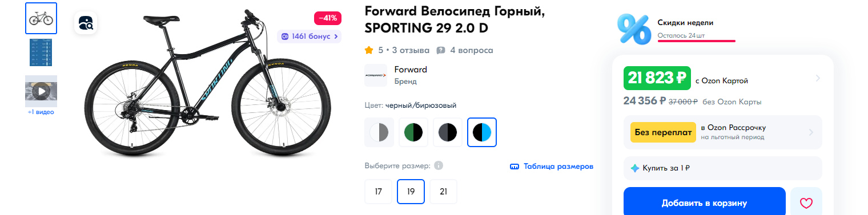Screen dimensions: 868x215
Task: Open the 1461 bonus badge
Action: 309,36
